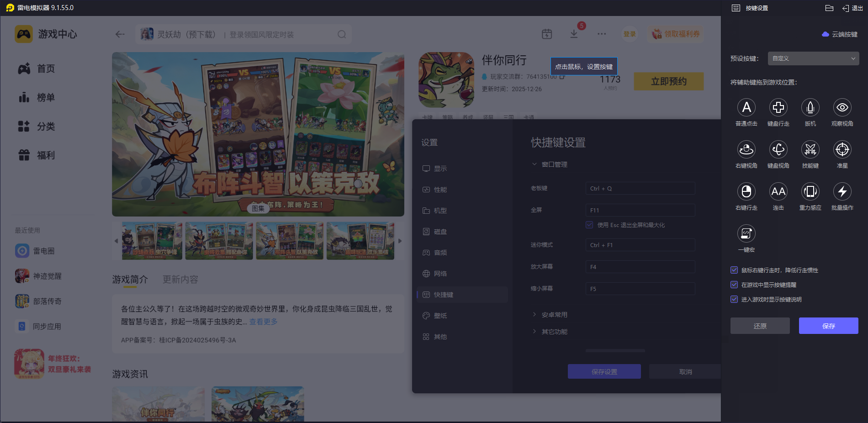Click 退出 to exit key settings
Viewport: 868px width, 423px height.
tap(852, 8)
